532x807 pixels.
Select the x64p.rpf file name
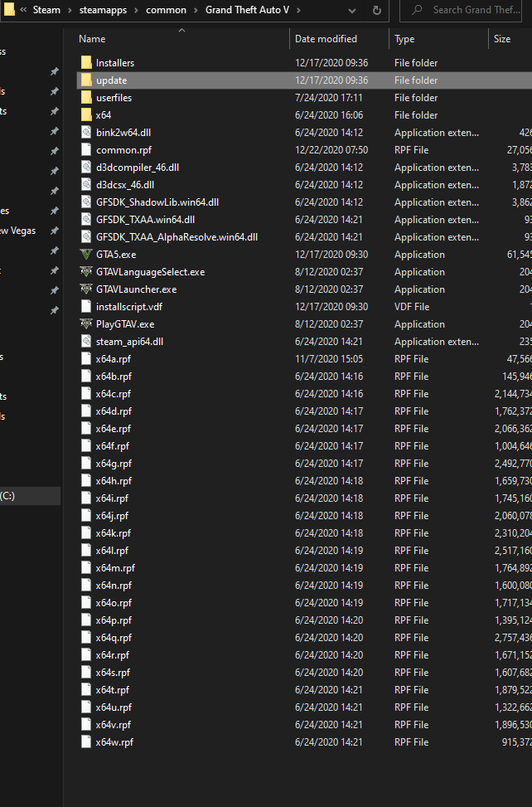[x=114, y=620]
